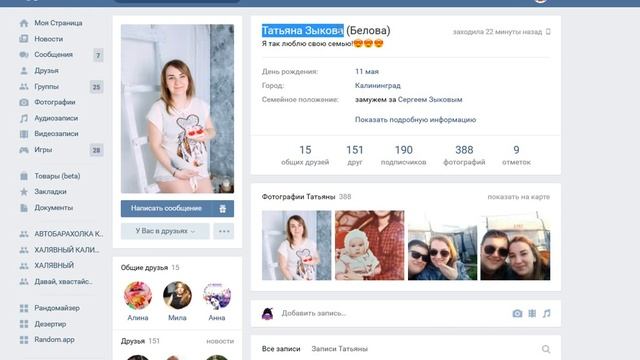This screenshot has height=360, width=640.
Task: Click the Сообщения counter badge 7
Action: (98, 55)
